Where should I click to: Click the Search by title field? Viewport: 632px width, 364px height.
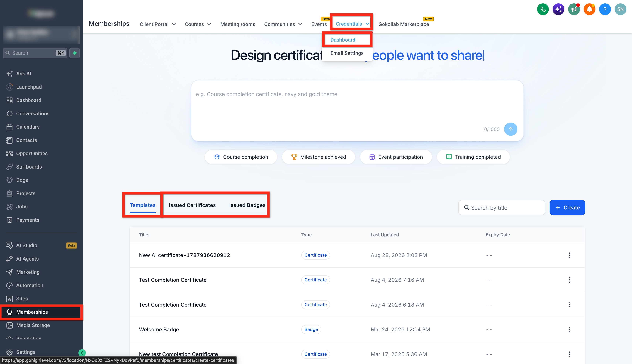tap(502, 207)
